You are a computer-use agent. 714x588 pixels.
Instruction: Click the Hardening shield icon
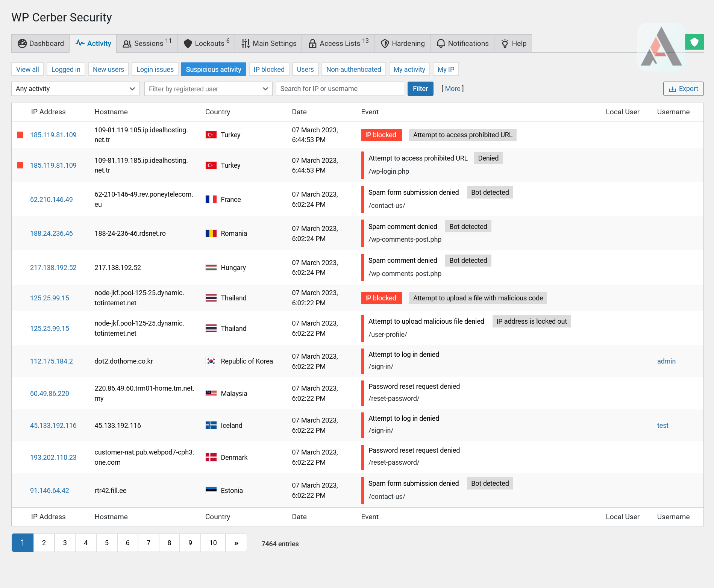coord(385,44)
